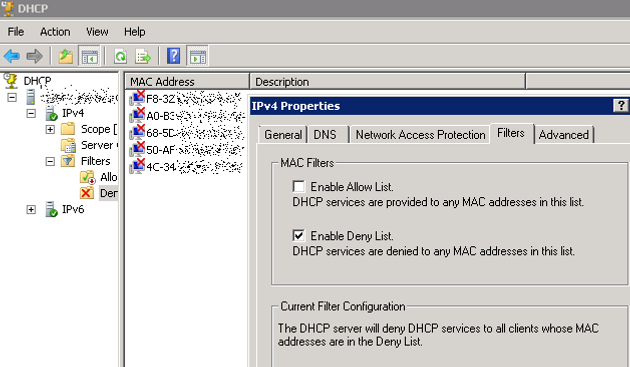Collapse the Filters node
The image size is (630, 367).
click(x=50, y=162)
